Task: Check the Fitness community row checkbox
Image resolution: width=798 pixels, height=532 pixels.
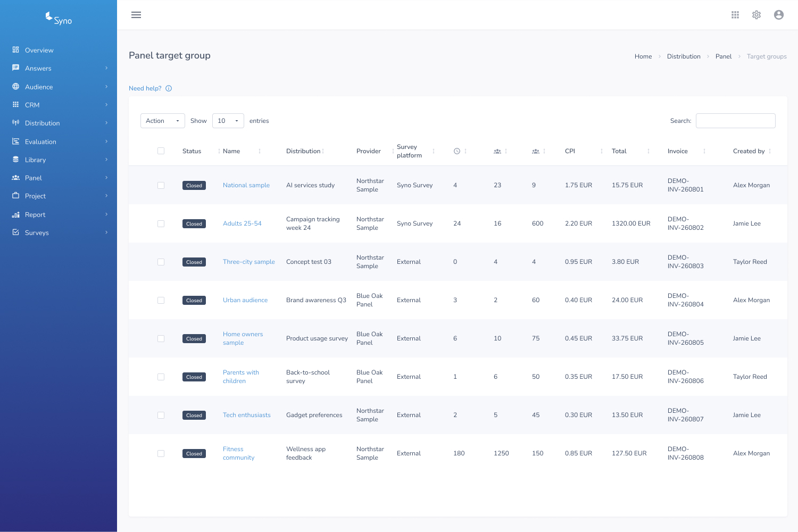Action: (161, 453)
